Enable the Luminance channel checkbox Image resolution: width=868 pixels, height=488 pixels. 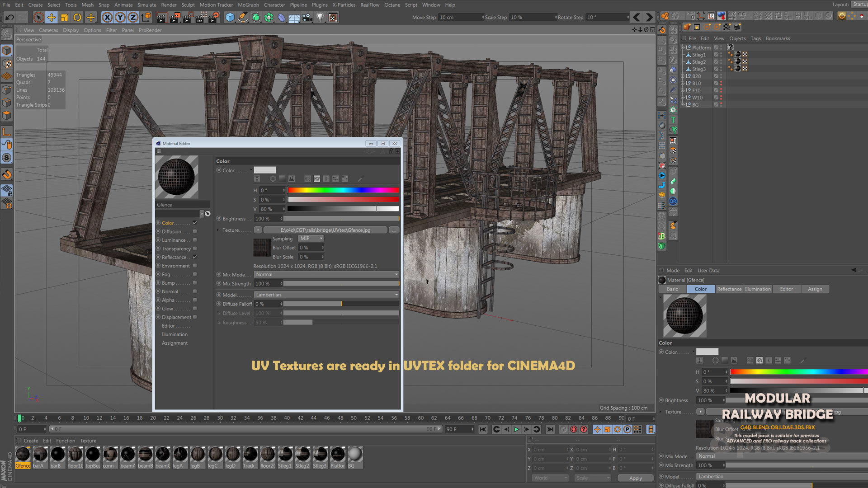[x=195, y=240]
